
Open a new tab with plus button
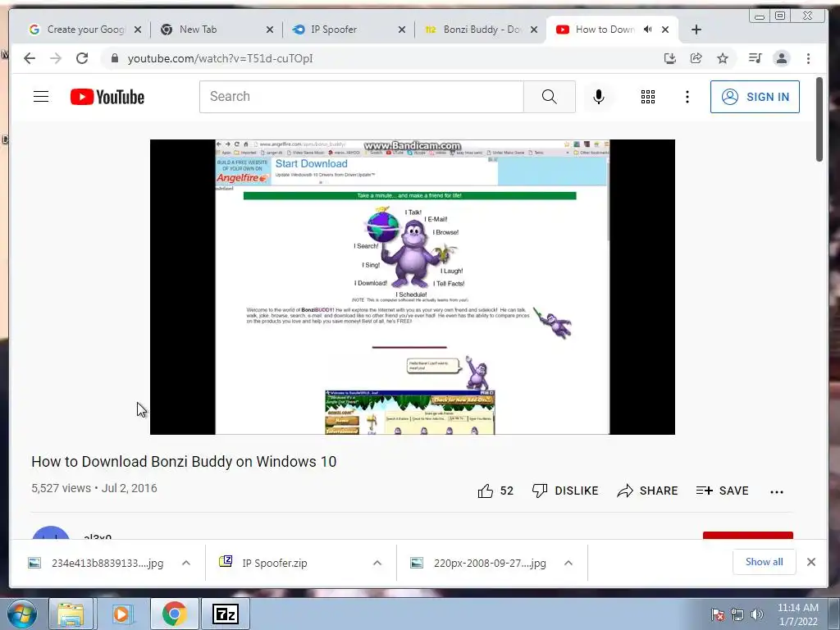click(696, 30)
